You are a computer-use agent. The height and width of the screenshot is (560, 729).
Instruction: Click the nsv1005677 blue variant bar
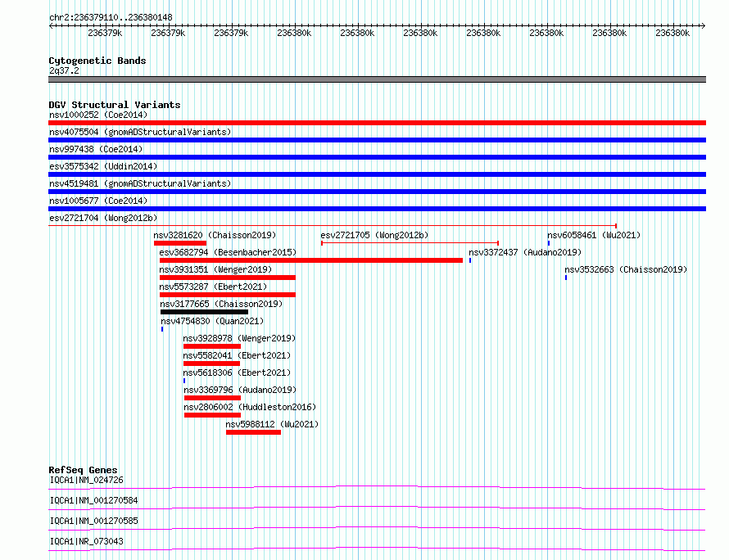pyautogui.click(x=377, y=209)
